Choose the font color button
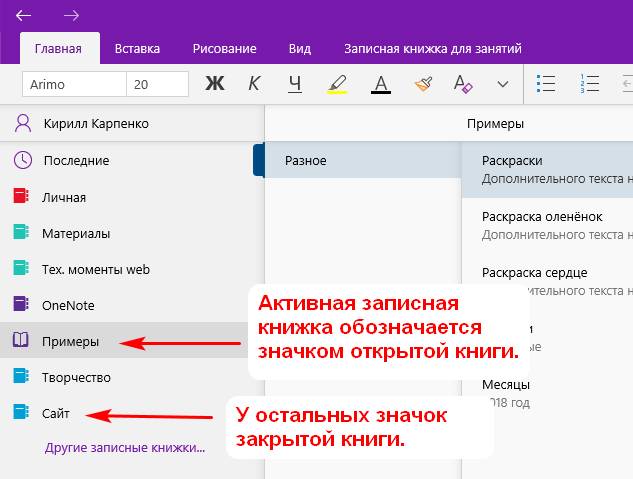This screenshot has width=633, height=479. (x=381, y=84)
